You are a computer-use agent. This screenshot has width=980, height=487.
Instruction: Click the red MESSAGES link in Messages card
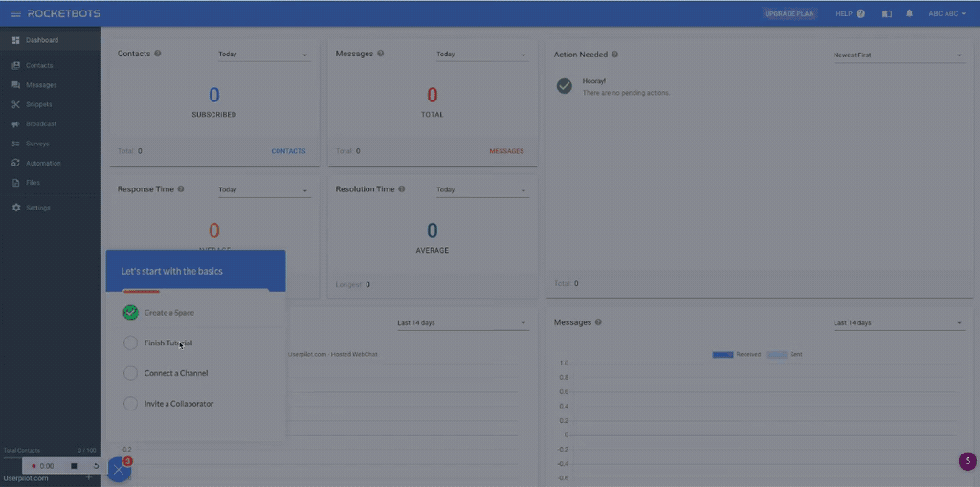pos(506,151)
